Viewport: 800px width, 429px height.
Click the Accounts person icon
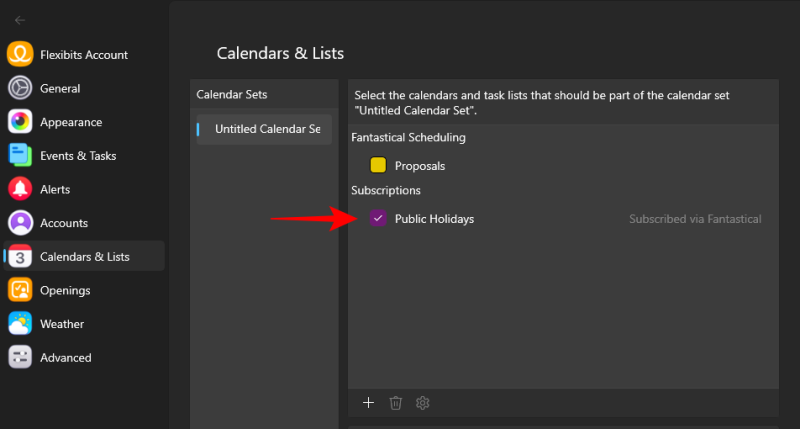point(20,223)
